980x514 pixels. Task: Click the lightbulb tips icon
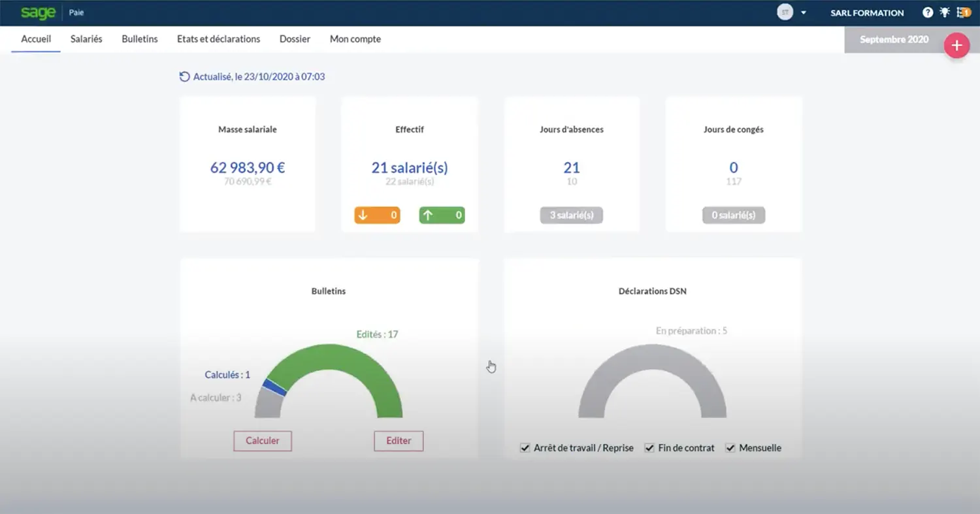tap(945, 12)
